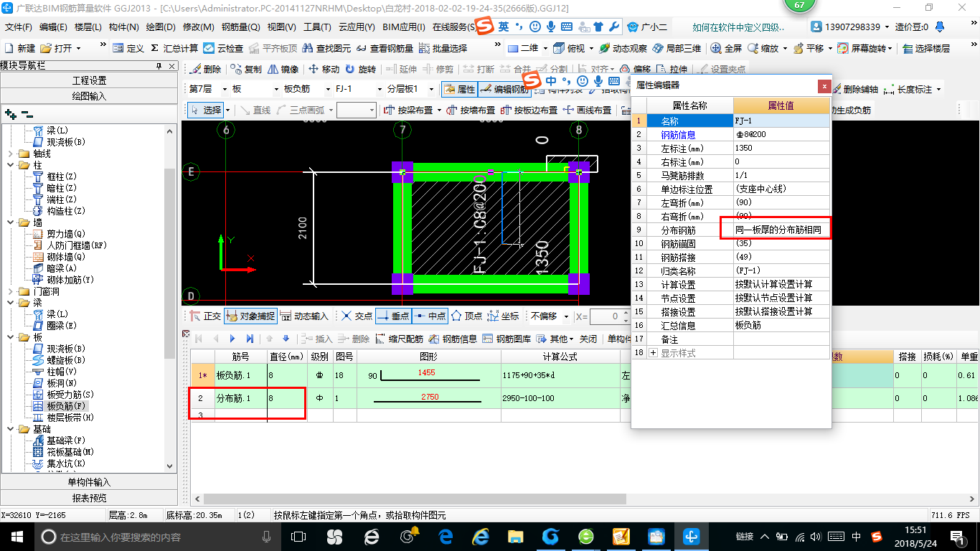Open the 楼层(L) menu

pyautogui.click(x=88, y=27)
